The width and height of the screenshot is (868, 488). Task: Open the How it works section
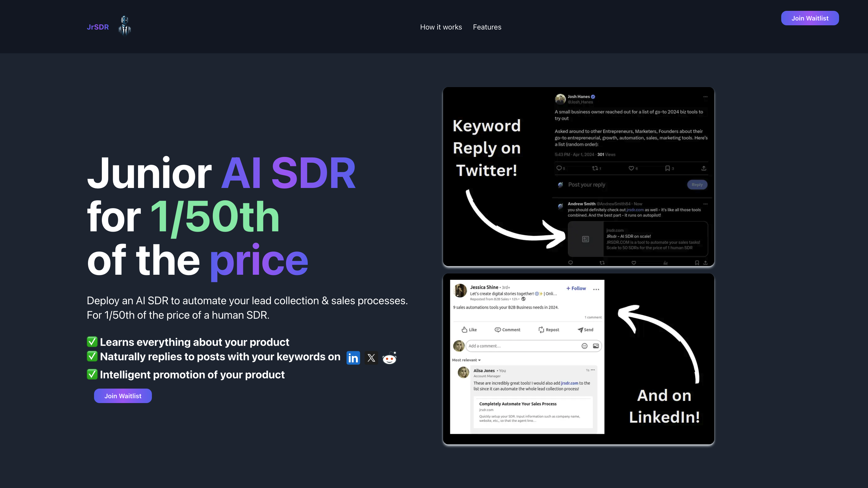[441, 27]
